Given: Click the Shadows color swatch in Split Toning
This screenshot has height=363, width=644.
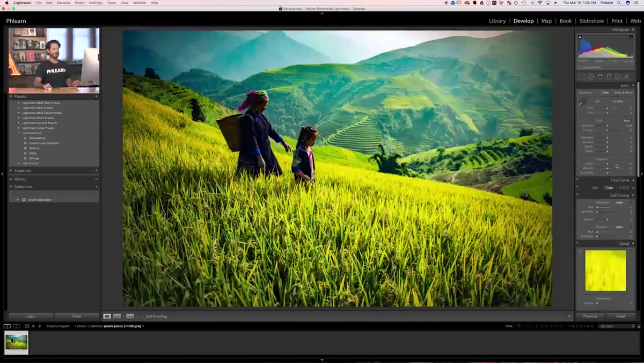Looking at the screenshot, I should [x=619, y=227].
